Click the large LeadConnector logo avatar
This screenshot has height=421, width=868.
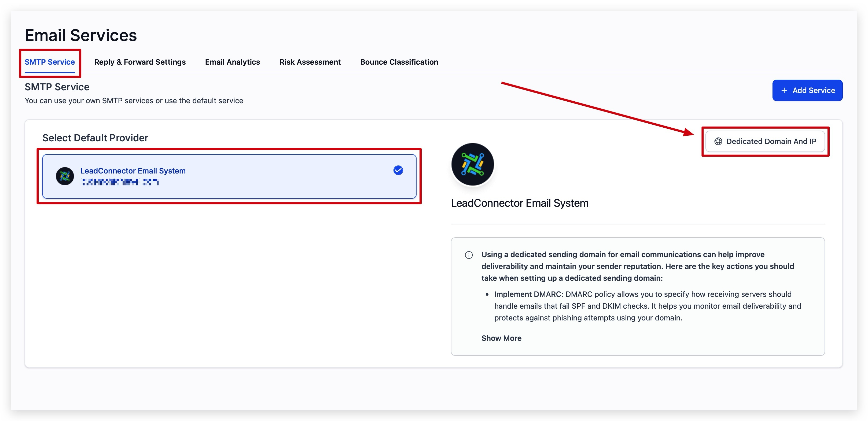(472, 164)
